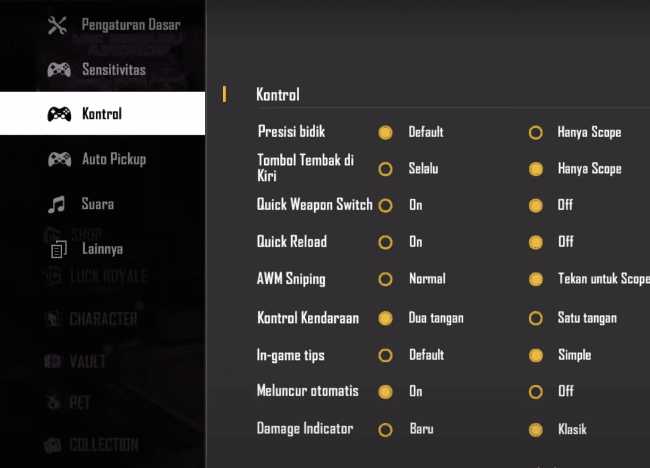This screenshot has width=650, height=468.
Task: Click the wrench icon for Pengaturan Dasar
Action: [x=57, y=25]
